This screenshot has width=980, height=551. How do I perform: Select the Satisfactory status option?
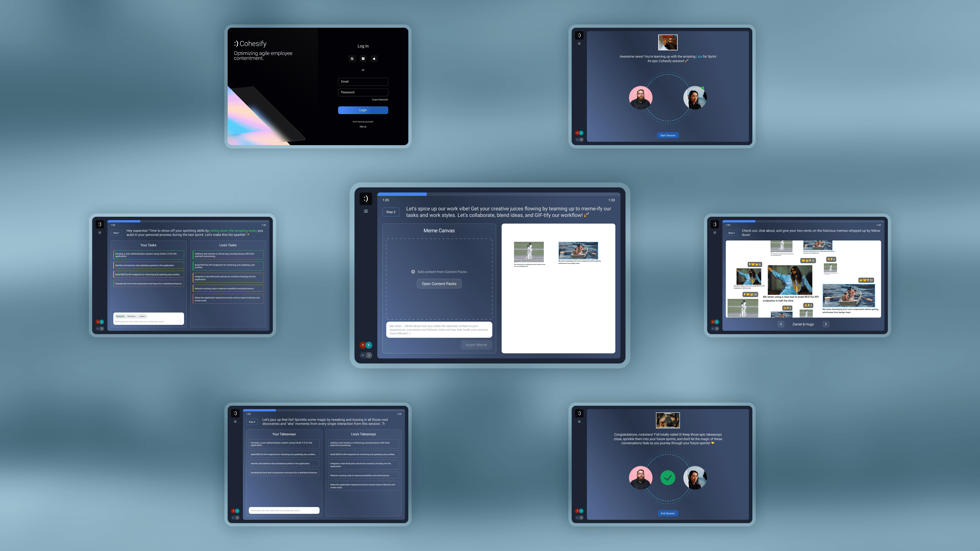[x=131, y=316]
